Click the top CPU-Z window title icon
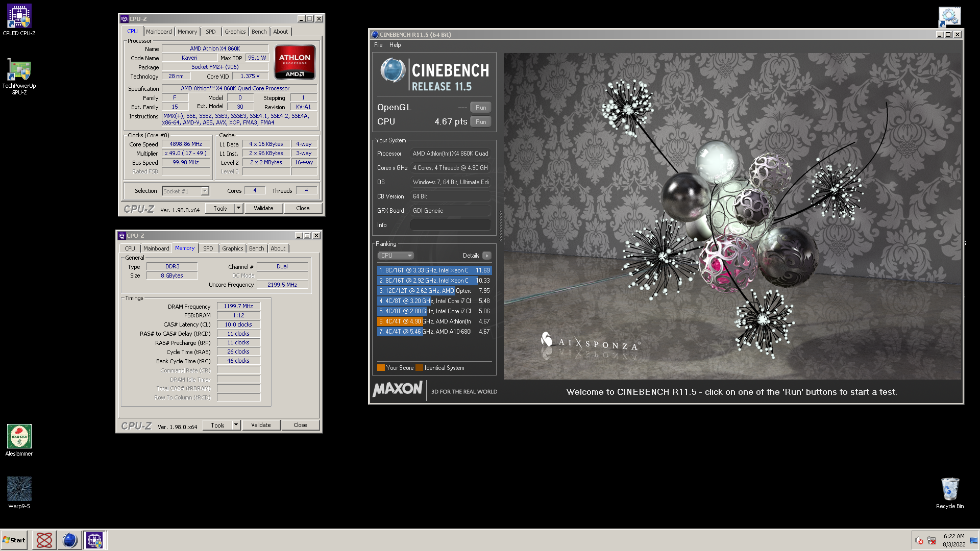The height and width of the screenshot is (551, 980). pos(124,19)
